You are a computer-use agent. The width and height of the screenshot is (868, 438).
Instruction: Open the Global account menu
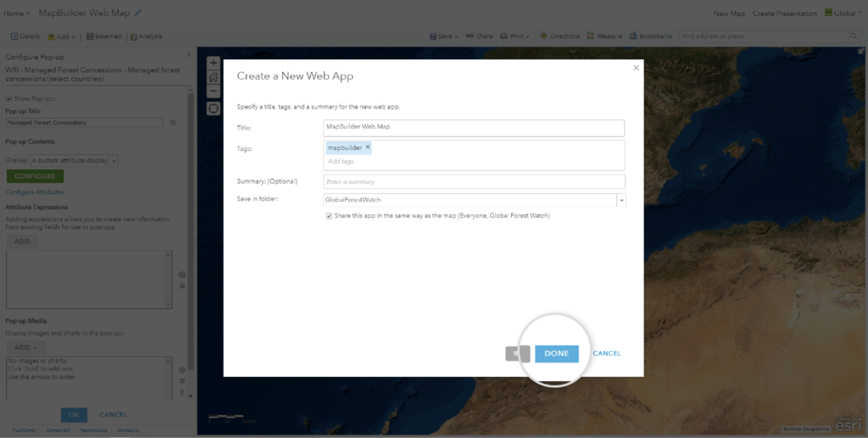843,14
